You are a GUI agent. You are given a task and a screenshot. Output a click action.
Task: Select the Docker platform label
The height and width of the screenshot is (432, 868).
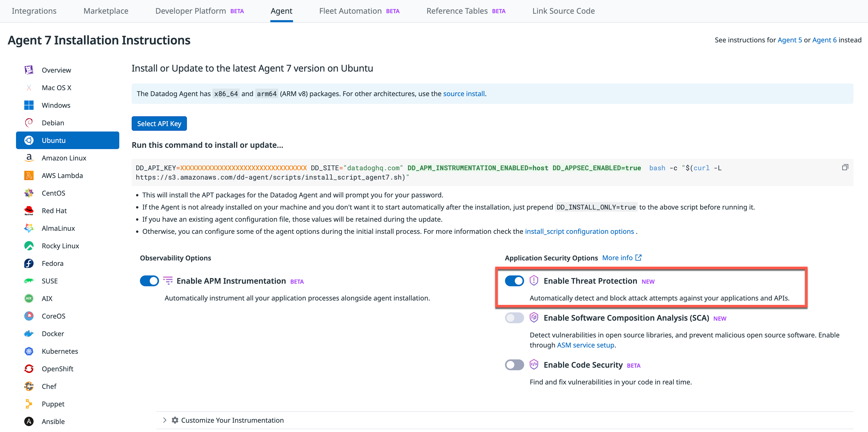point(53,334)
